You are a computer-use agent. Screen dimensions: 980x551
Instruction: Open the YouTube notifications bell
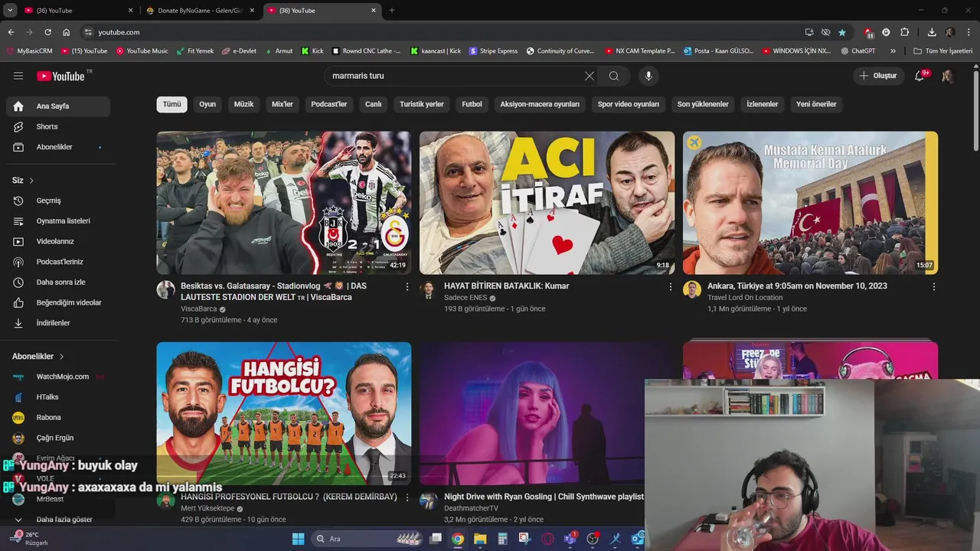click(920, 76)
